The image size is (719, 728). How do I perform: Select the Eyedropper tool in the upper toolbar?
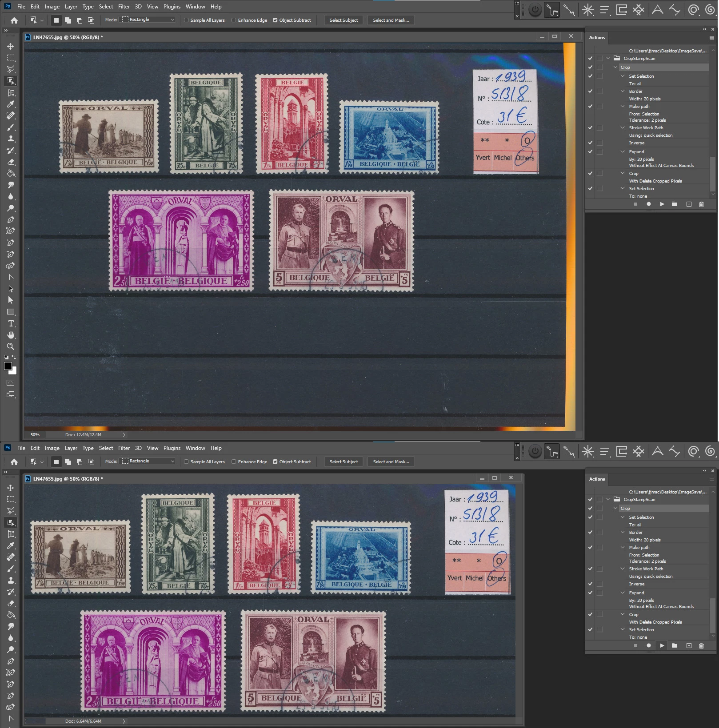pos(11,104)
